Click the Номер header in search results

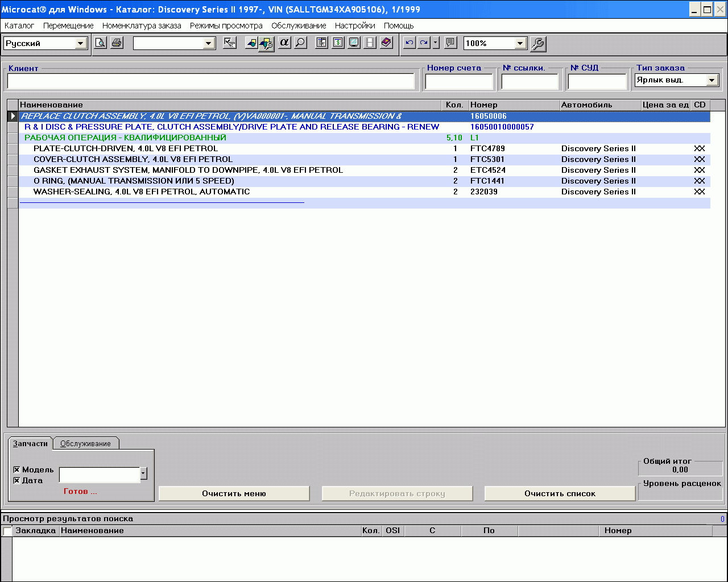pos(655,530)
